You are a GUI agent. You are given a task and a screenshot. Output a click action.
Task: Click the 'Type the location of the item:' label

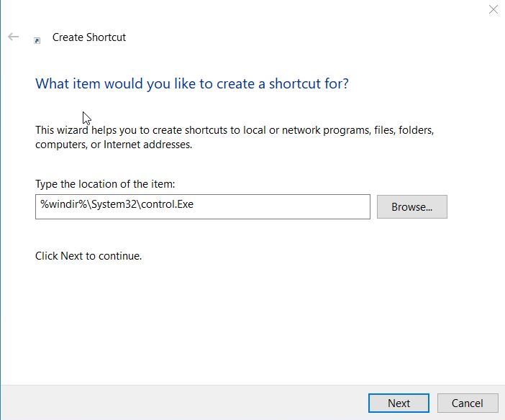[105, 184]
